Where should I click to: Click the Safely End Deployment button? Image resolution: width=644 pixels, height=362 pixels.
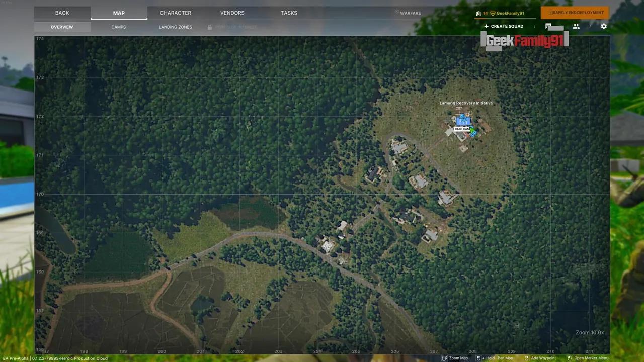[575, 13]
